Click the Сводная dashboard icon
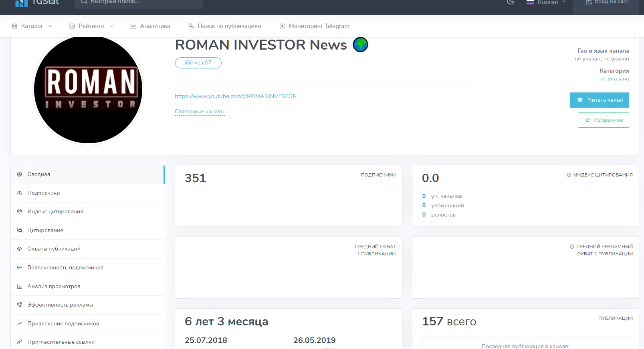This screenshot has width=644, height=349. pyautogui.click(x=19, y=174)
